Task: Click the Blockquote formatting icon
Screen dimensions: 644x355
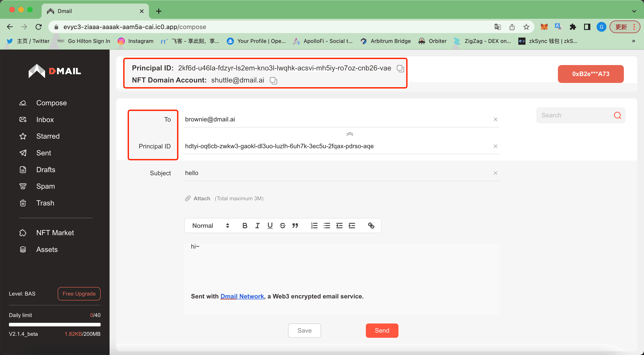Action: point(296,226)
